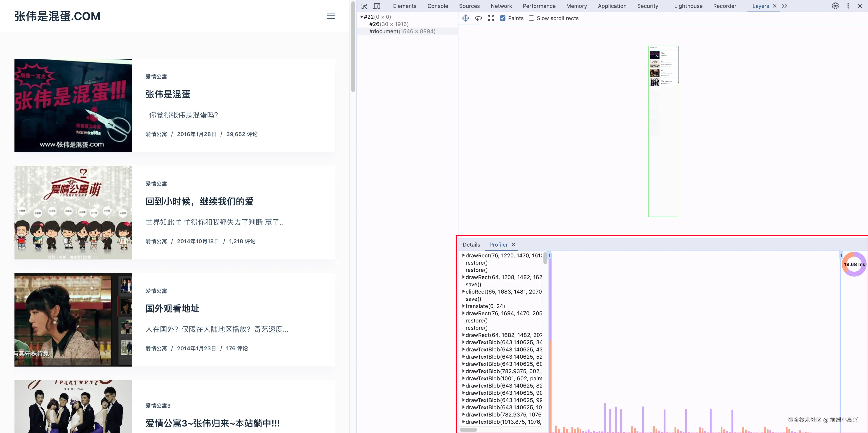Image resolution: width=868 pixels, height=433 pixels.
Task: Show more DevTools tabs chevron
Action: click(x=784, y=6)
